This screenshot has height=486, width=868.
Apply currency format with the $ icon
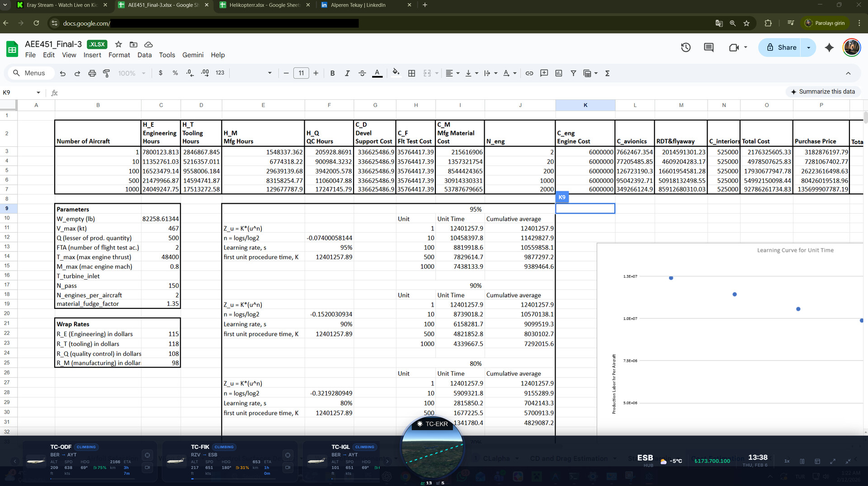(161, 73)
